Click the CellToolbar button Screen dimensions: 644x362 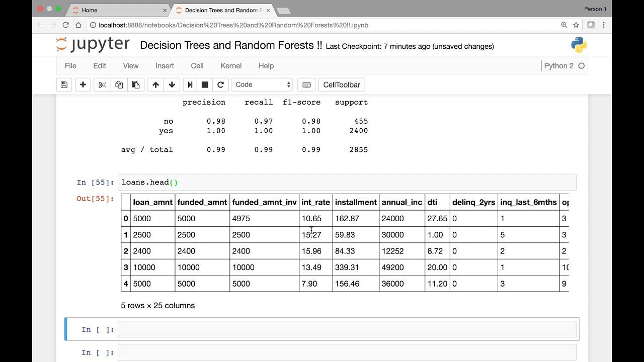[x=342, y=85]
